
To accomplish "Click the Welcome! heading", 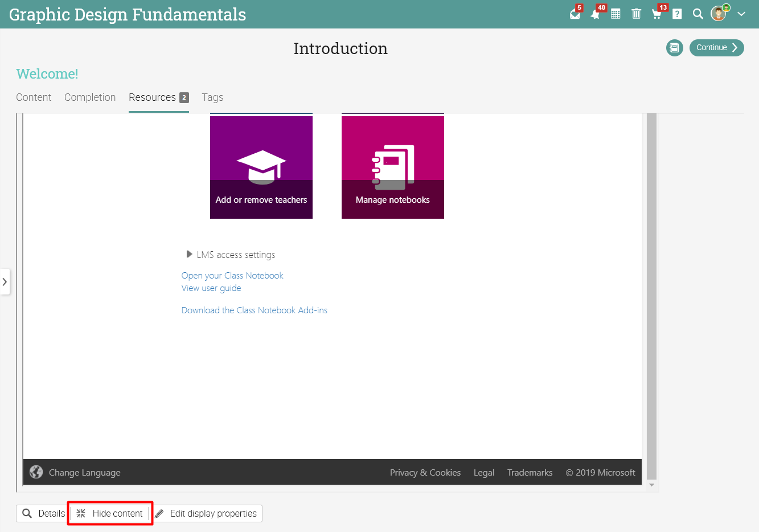I will click(47, 74).
